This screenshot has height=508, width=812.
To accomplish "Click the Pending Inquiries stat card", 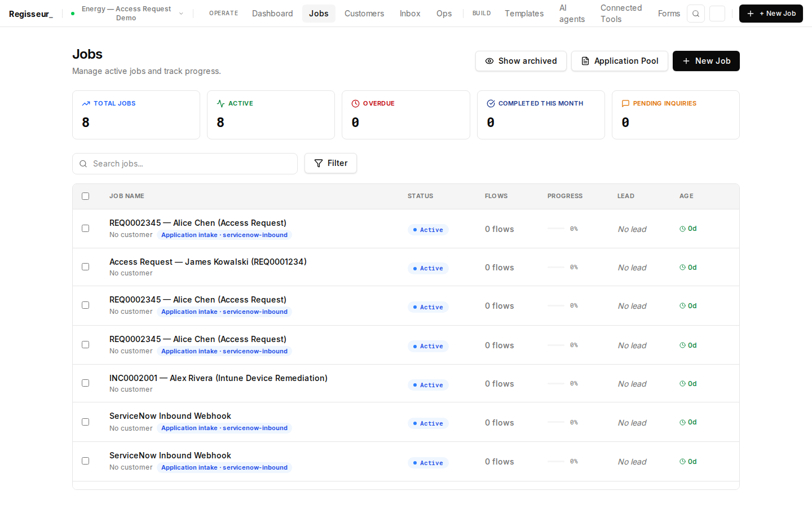I will point(676,115).
